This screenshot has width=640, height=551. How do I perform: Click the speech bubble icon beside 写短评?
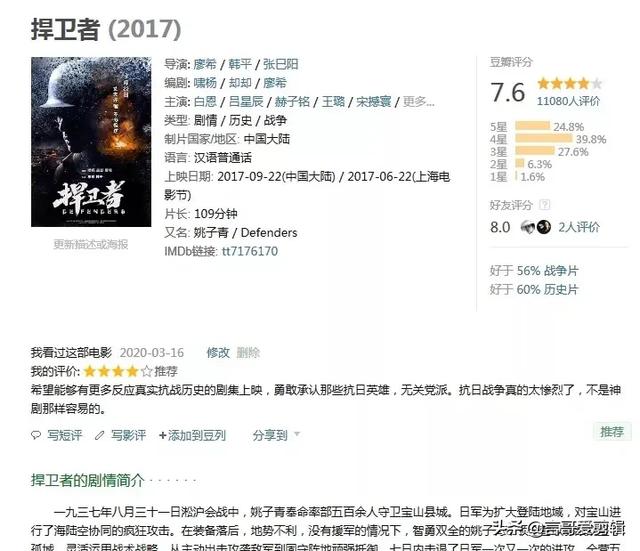[36, 435]
